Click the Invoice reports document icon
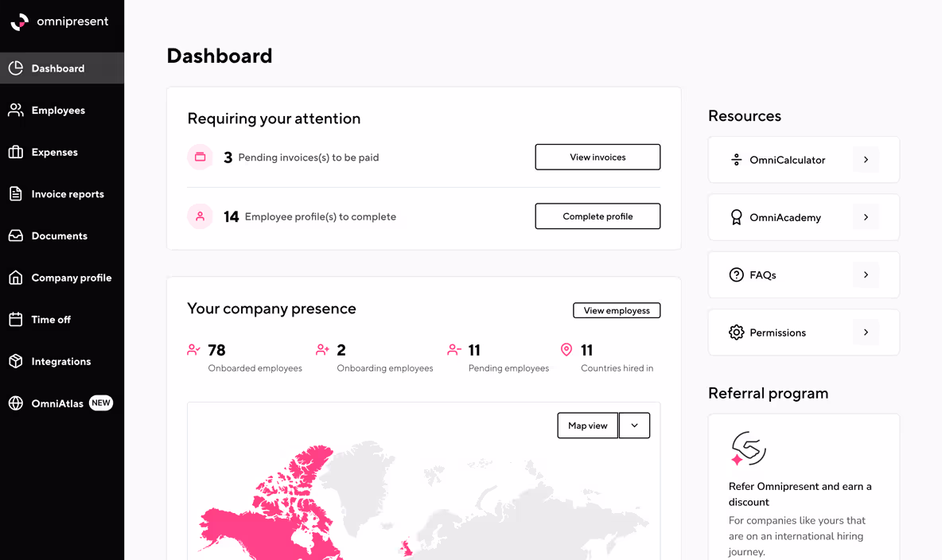The height and width of the screenshot is (560, 942). pos(16,194)
